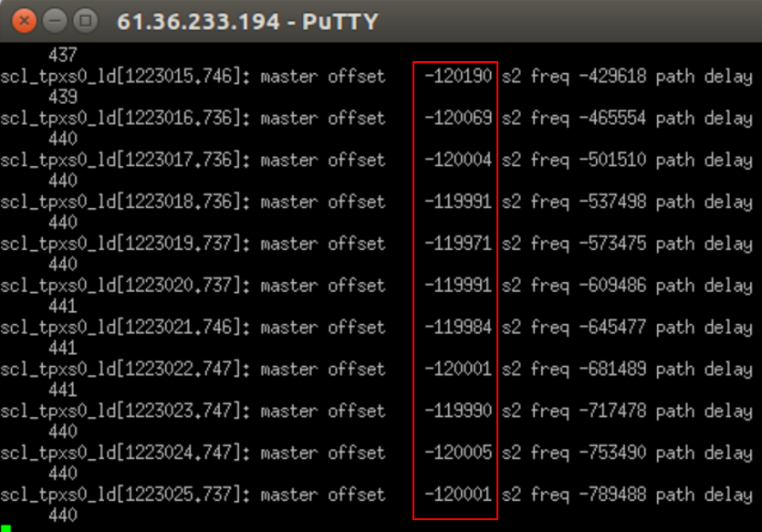Click the timestamp scl_tpxs0_ld[1223024.747]
Viewport: 762px width, 532px height.
pos(125,454)
